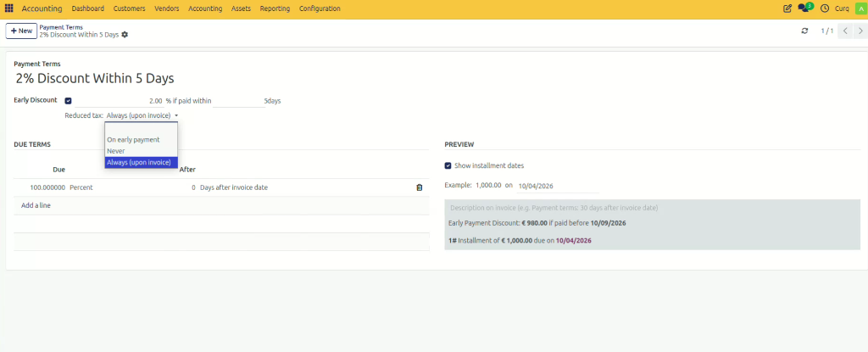The image size is (868, 352).
Task: Uncheck the Early Discount checkbox
Action: (68, 101)
